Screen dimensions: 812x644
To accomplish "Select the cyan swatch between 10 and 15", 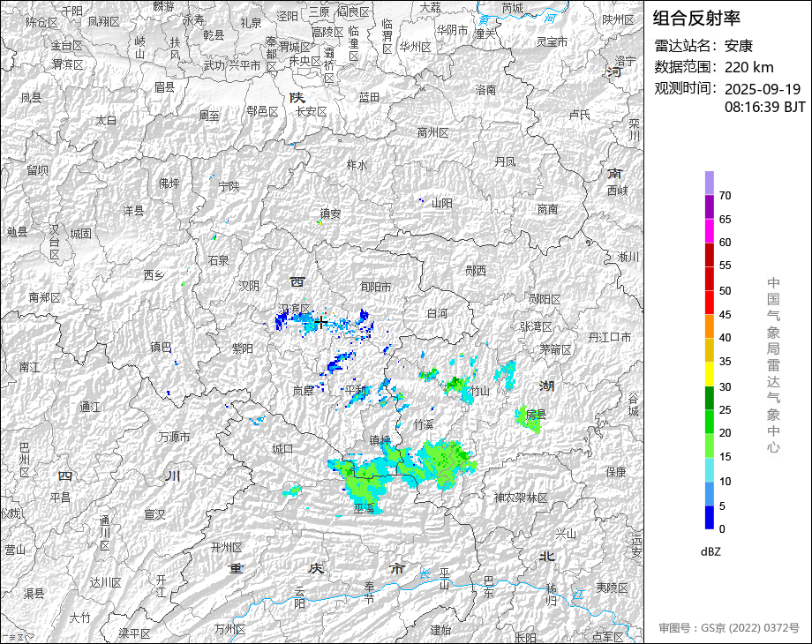I will point(710,469).
